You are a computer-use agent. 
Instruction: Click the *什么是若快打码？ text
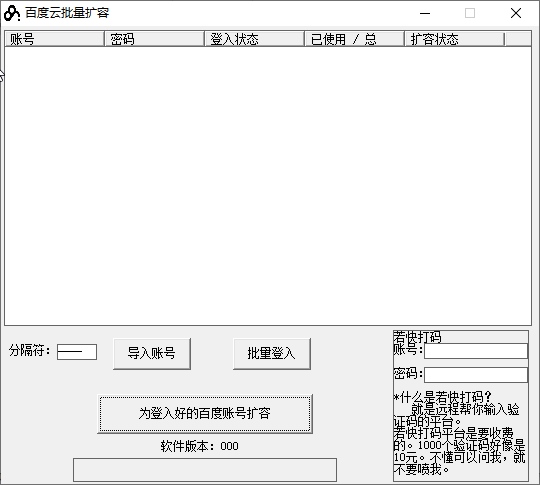pos(443,397)
